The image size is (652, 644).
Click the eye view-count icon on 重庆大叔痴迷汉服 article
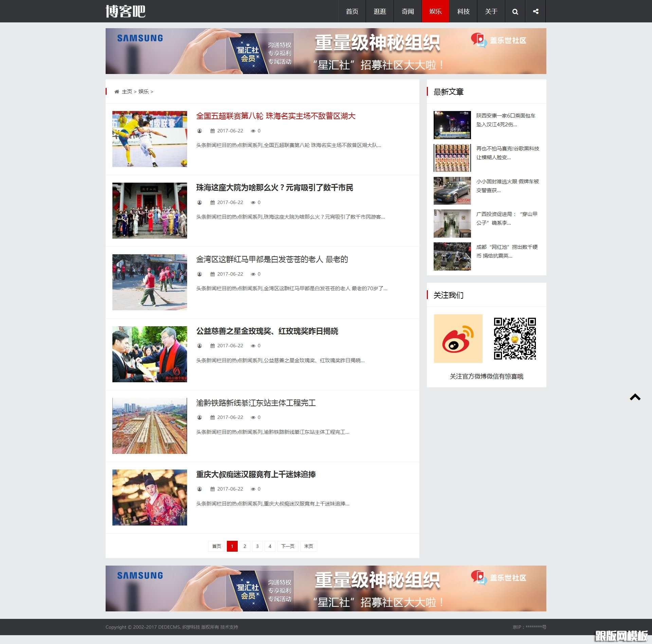254,489
